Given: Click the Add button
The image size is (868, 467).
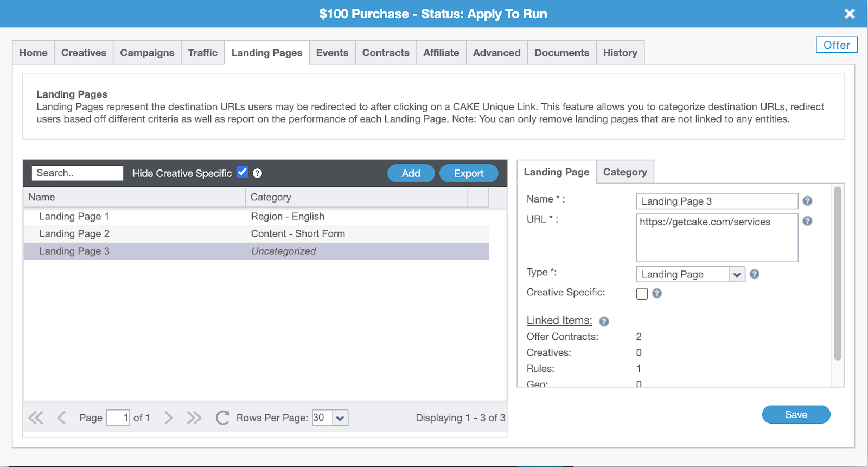Looking at the screenshot, I should pos(411,173).
